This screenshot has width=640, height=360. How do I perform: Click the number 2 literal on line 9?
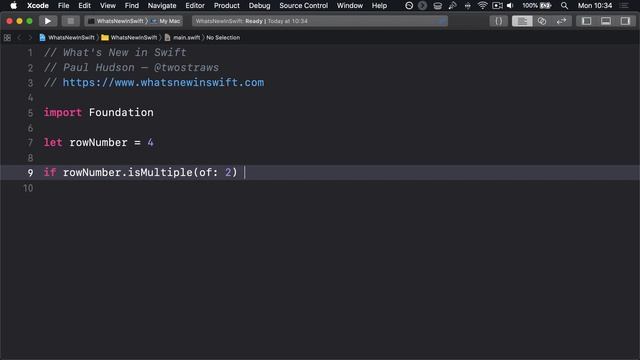[x=228, y=172]
